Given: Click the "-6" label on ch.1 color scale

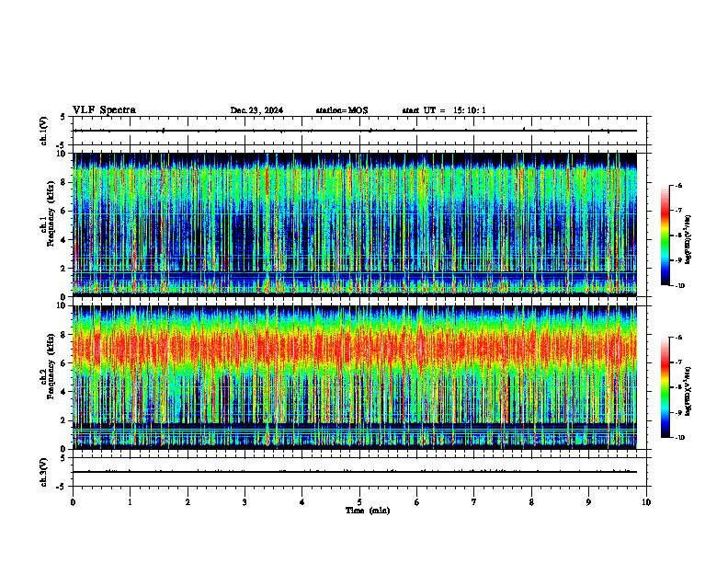Looking at the screenshot, I should 678,185.
